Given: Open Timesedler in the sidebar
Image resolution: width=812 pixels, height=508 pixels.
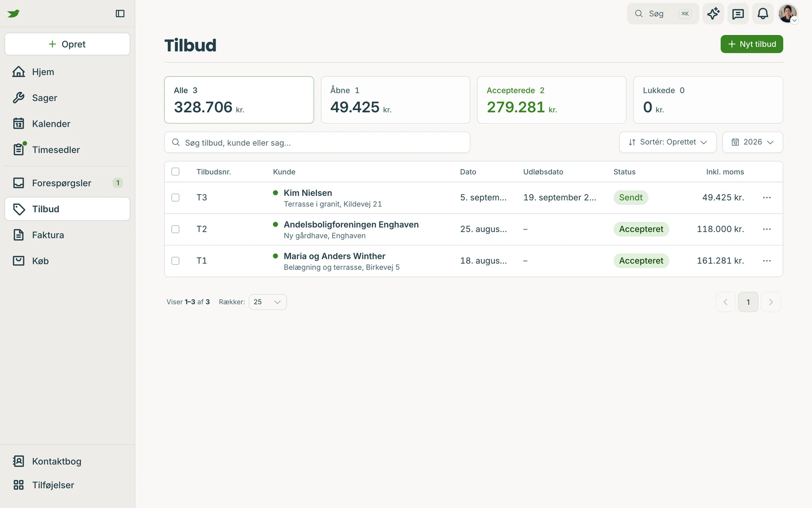Looking at the screenshot, I should coord(67,150).
